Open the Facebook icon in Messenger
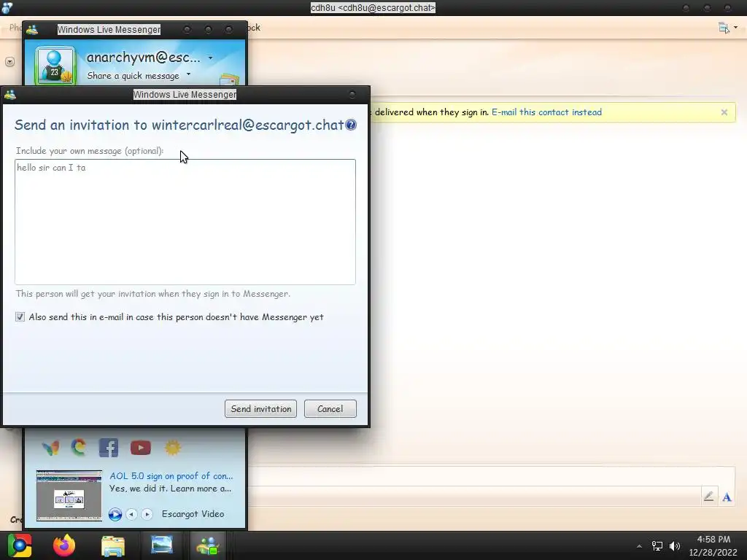Screen dimensions: 747x560 (x=109, y=448)
